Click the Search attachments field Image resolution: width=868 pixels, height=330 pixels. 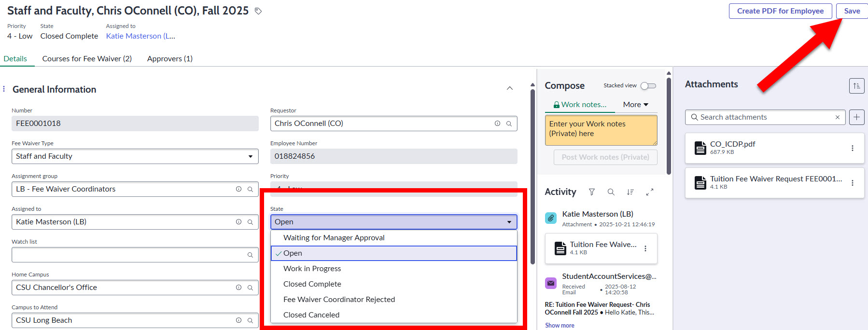pyautogui.click(x=765, y=117)
